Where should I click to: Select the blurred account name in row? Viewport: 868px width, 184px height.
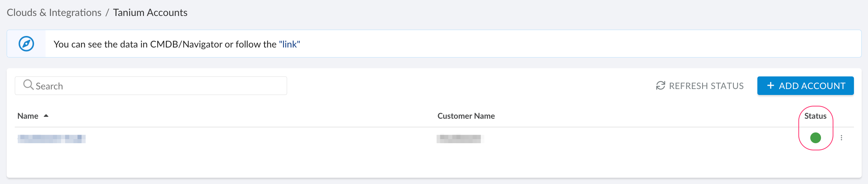coord(52,139)
